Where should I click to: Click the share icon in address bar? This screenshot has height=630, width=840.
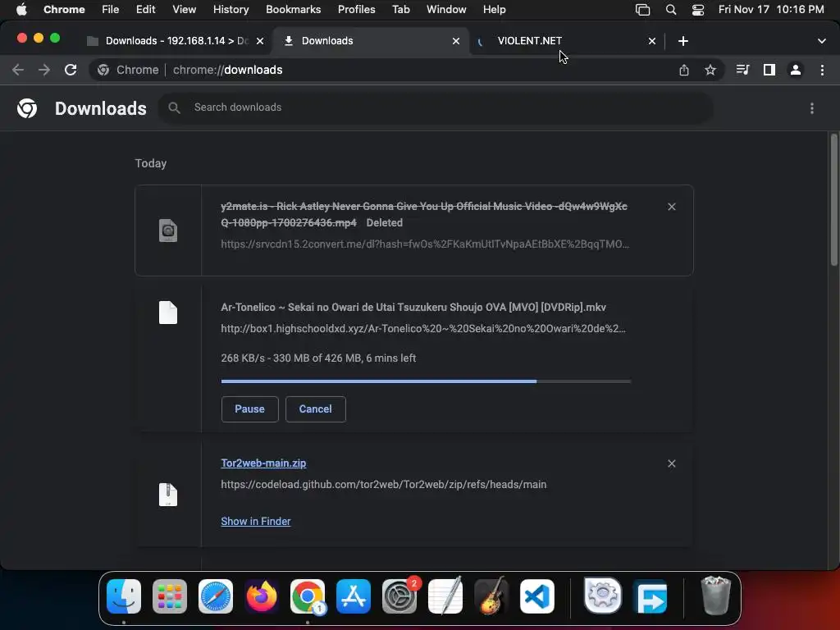[684, 70]
